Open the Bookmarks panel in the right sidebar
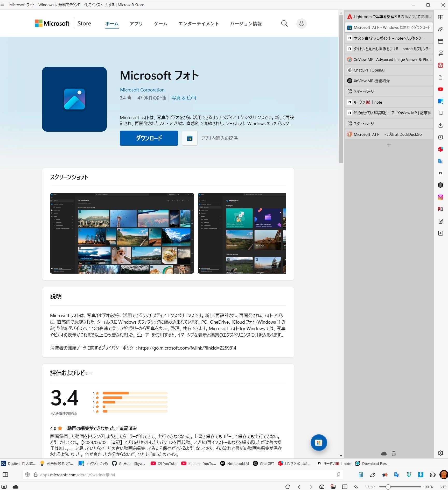This screenshot has height=490, width=448. (440, 113)
